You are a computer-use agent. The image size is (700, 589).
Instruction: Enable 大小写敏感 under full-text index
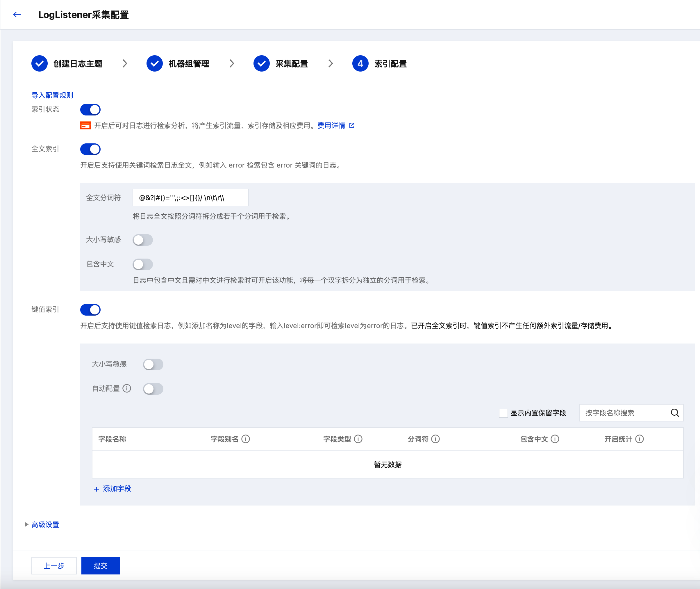click(143, 240)
